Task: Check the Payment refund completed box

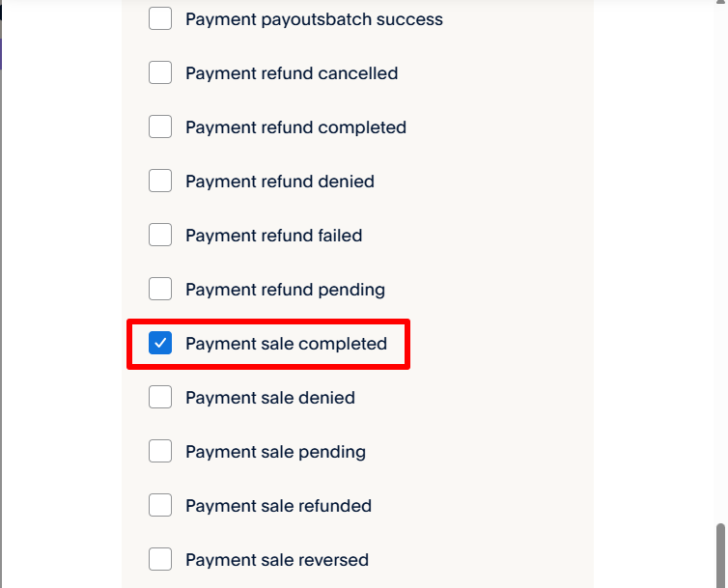Action: tap(160, 127)
